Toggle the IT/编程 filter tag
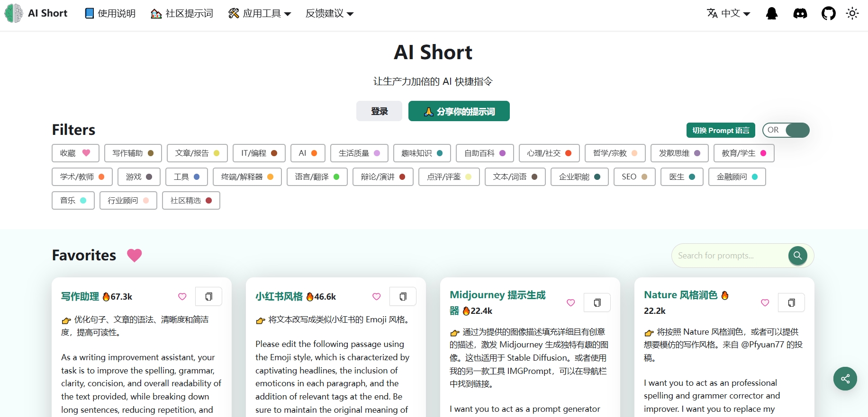868x417 pixels. click(x=259, y=153)
